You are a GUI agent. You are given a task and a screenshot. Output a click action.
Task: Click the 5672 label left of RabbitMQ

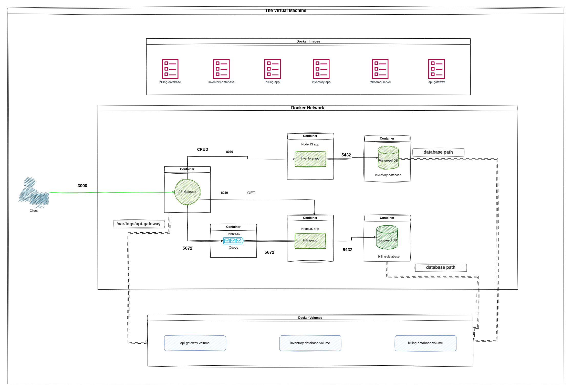pos(188,248)
